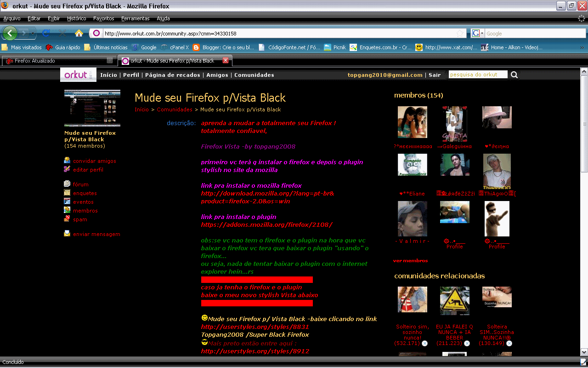588x368 pixels.
Task: Click the Home toolbar icon
Action: (79, 33)
